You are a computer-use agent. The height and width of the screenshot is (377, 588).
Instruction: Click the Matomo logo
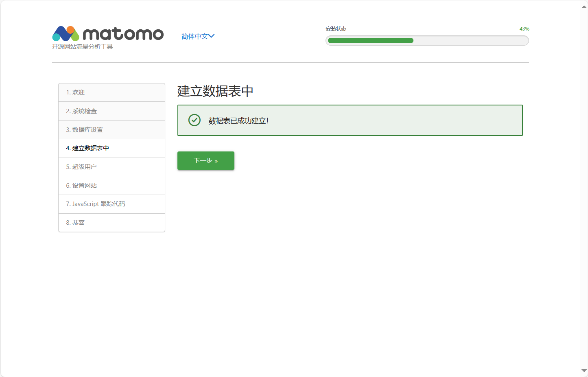[x=108, y=34]
